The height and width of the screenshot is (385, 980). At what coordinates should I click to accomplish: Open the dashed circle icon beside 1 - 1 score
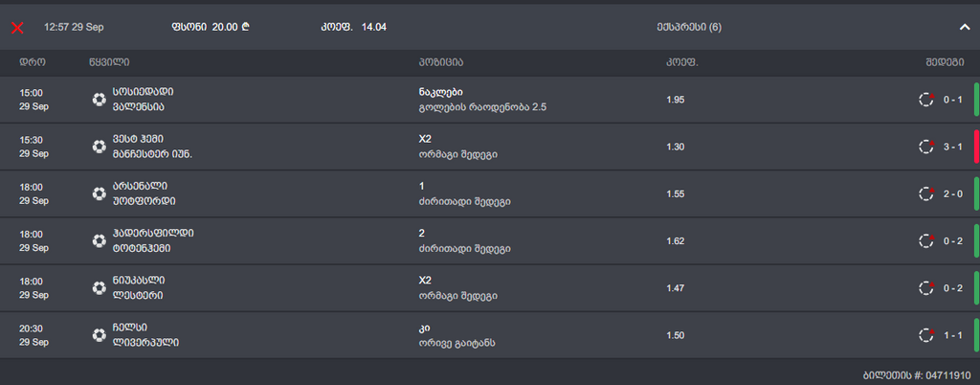925,334
